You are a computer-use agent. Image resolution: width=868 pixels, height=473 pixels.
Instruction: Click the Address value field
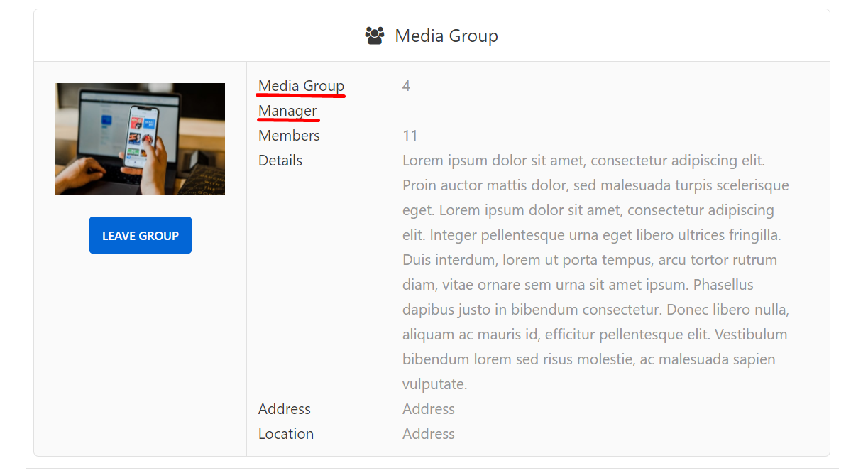pyautogui.click(x=428, y=408)
